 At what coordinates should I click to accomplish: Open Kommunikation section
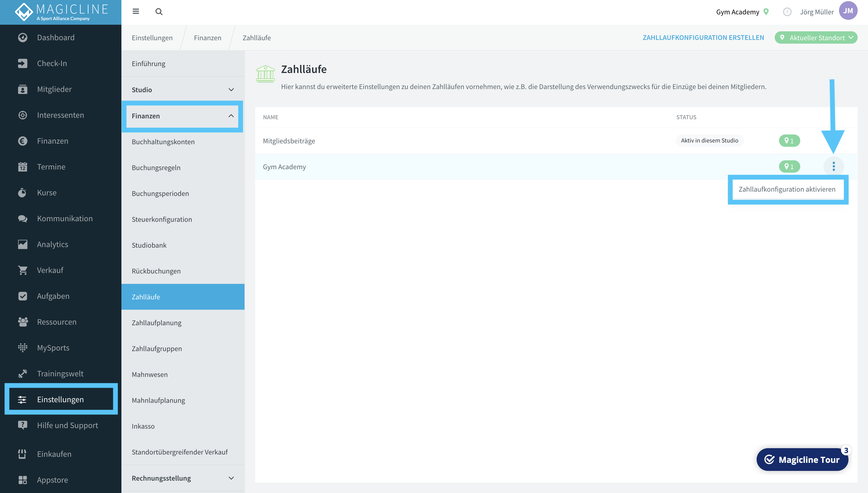point(61,218)
